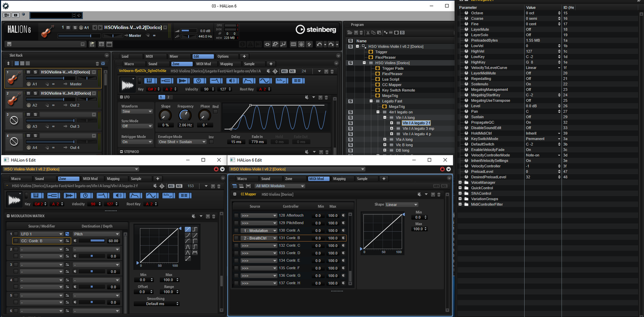Open the LFO Waveform dropdown showing Sine
The image size is (644, 317).
[x=137, y=112]
